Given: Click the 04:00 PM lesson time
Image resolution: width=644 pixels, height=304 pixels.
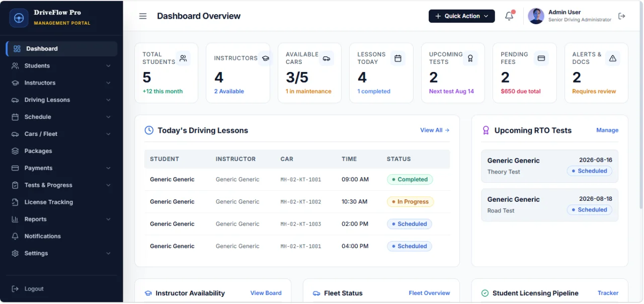Looking at the screenshot, I should pyautogui.click(x=355, y=246).
